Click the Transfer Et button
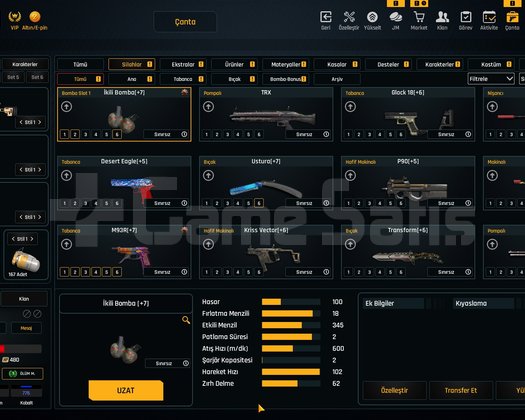 pyautogui.click(x=461, y=390)
